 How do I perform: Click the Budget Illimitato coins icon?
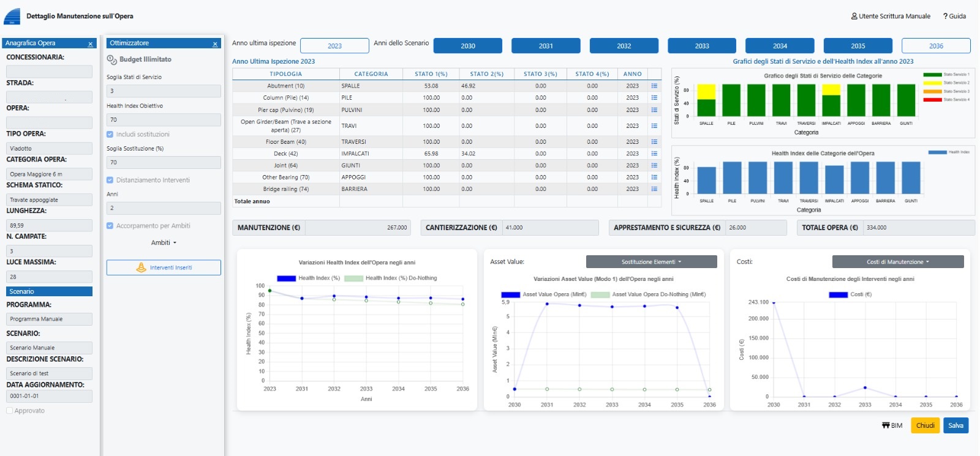click(111, 60)
